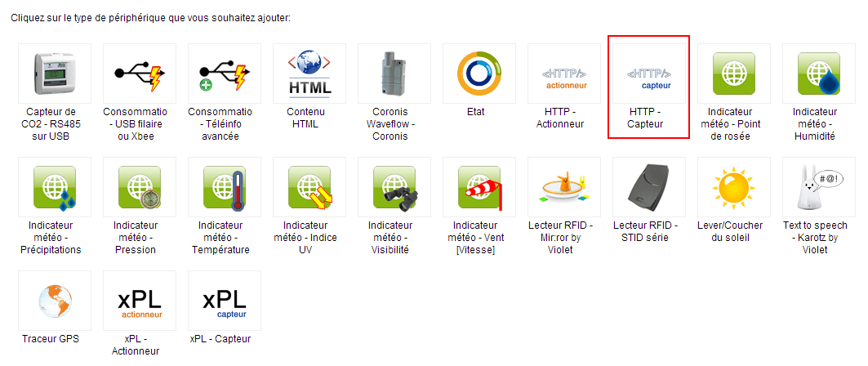This screenshot has width=868, height=366.
Task: Click the xPL - Capteur text label
Action: pos(220,339)
